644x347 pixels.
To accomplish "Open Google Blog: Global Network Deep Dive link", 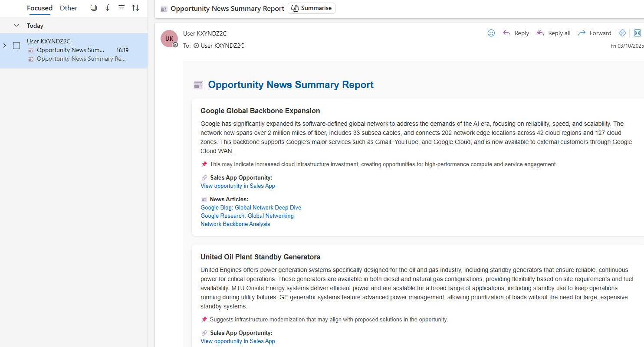I will point(250,207).
